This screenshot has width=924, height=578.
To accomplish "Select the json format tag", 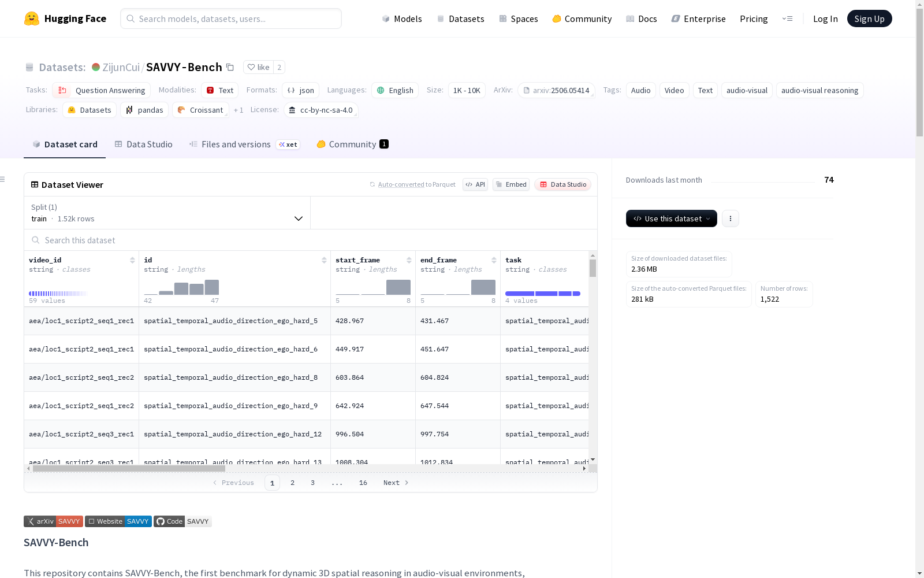I will click(300, 90).
